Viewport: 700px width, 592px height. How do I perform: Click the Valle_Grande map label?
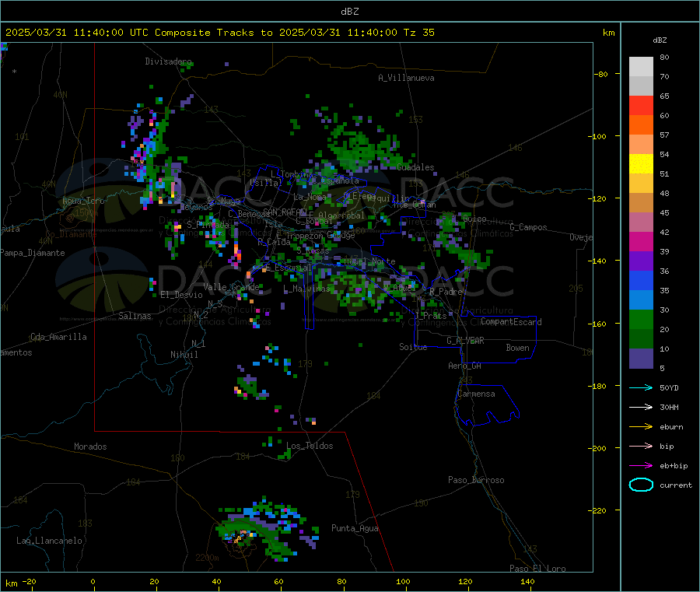(231, 287)
